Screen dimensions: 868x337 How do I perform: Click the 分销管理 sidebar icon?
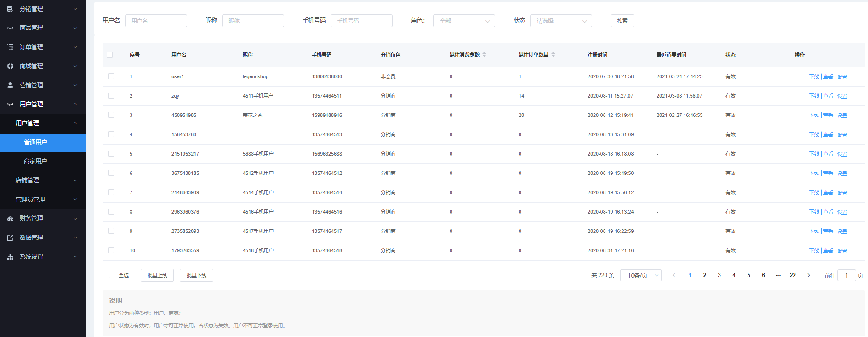click(x=10, y=9)
